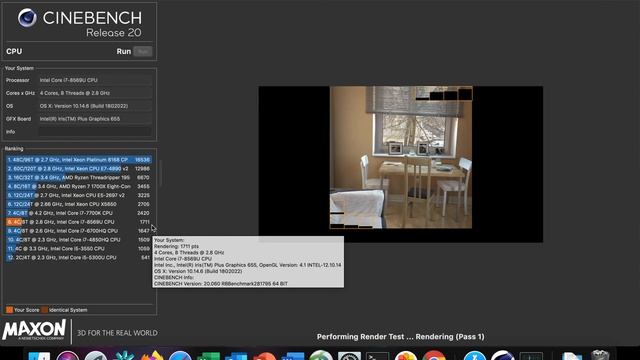Click the OS version value field

click(x=95, y=106)
